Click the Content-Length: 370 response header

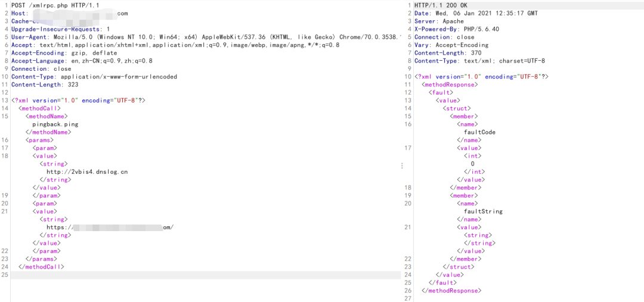coord(448,53)
